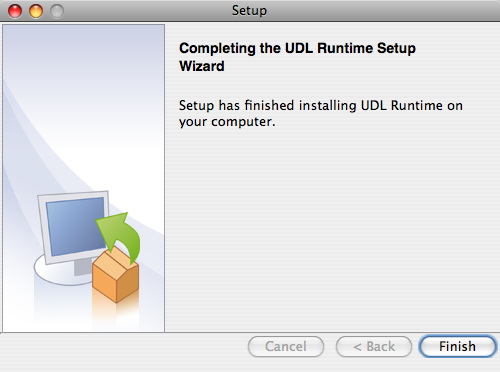Click the greyed-out zoom button in the title bar
The width and height of the screenshot is (500, 372).
[57, 11]
